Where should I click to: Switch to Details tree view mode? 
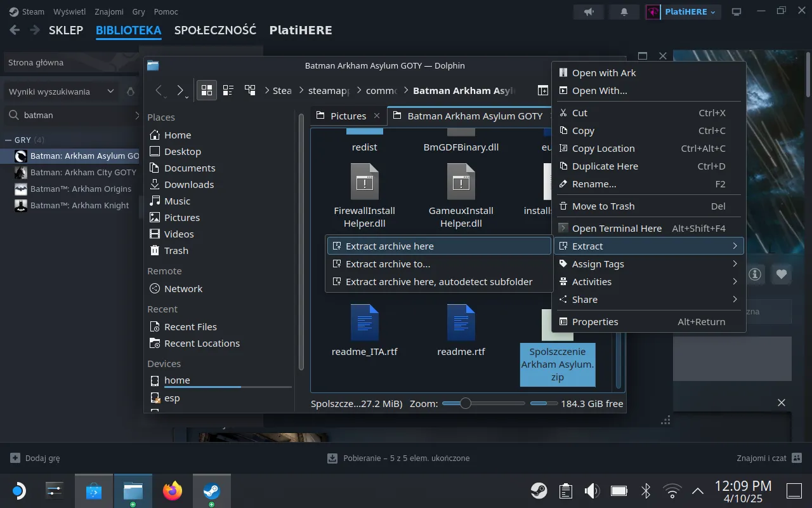point(250,90)
